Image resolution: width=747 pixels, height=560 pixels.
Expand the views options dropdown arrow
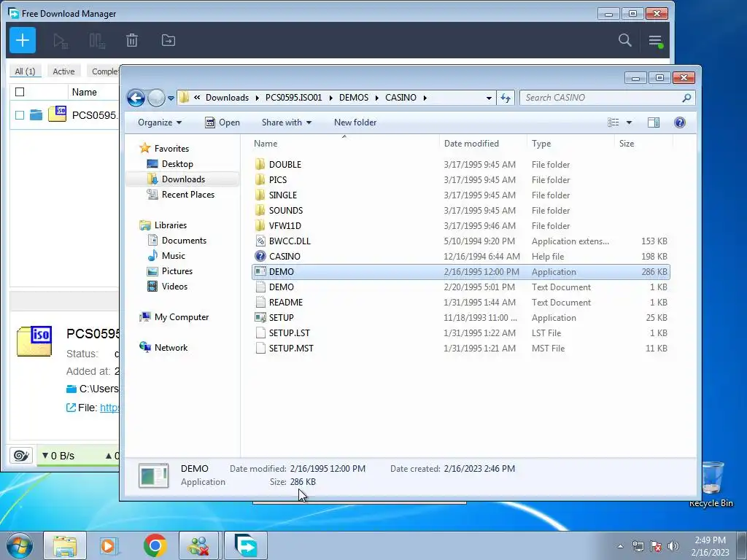[x=629, y=122]
